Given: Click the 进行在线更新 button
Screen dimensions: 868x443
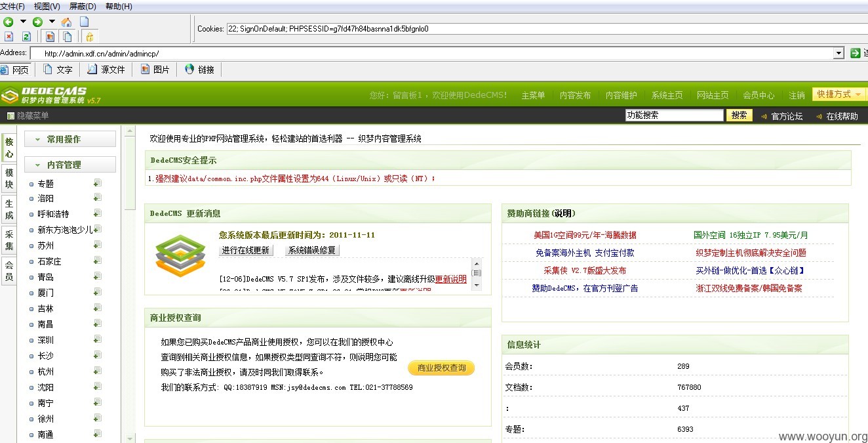Looking at the screenshot, I should pos(246,250).
